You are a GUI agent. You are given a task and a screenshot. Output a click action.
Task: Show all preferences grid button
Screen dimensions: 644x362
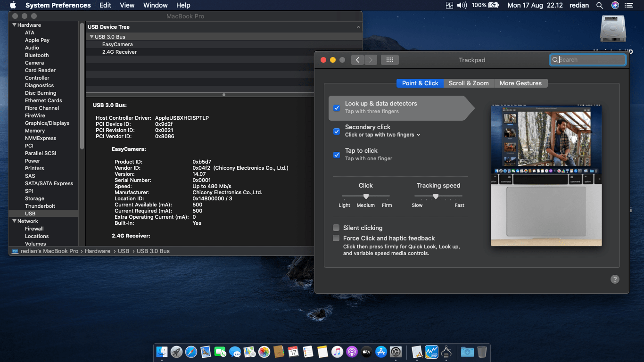tap(389, 60)
